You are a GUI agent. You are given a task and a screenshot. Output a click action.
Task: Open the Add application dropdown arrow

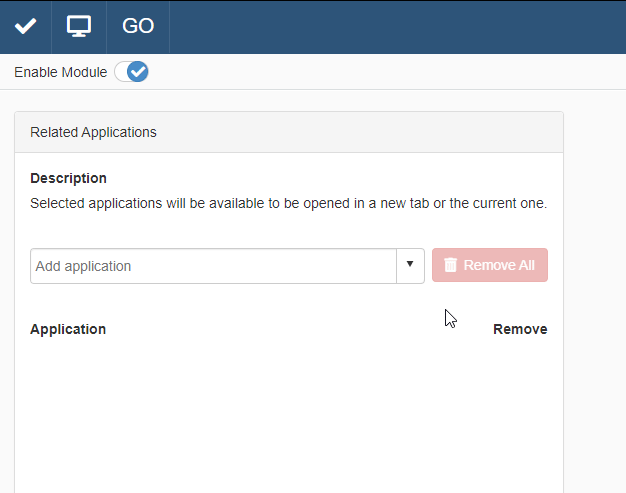point(410,266)
